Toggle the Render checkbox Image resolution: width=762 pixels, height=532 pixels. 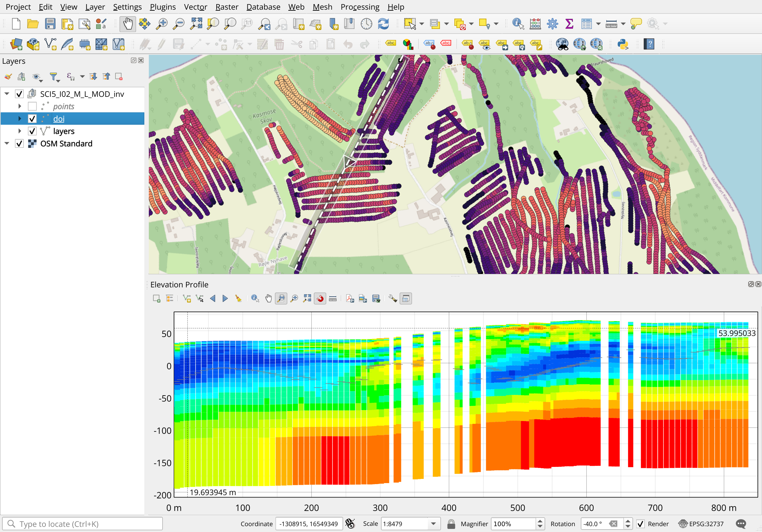click(x=640, y=524)
